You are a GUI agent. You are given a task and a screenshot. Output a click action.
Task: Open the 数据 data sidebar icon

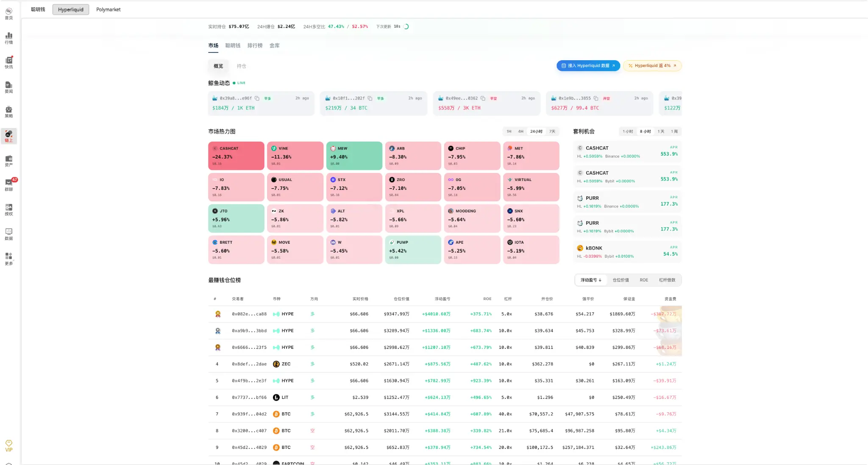click(x=8, y=234)
